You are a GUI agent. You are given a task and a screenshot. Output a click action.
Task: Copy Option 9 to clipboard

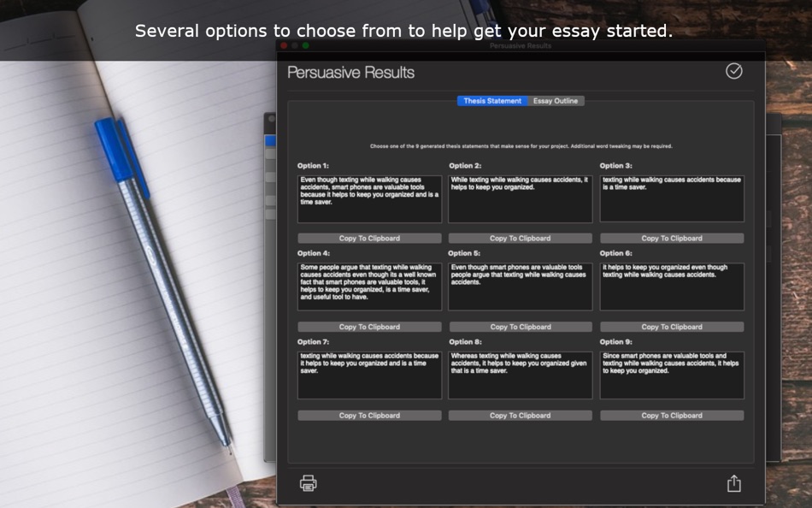pos(672,416)
